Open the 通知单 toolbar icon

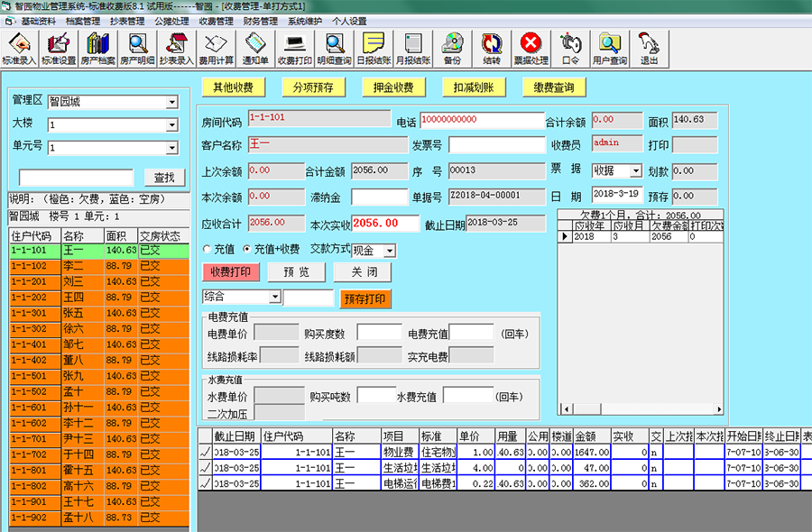255,49
